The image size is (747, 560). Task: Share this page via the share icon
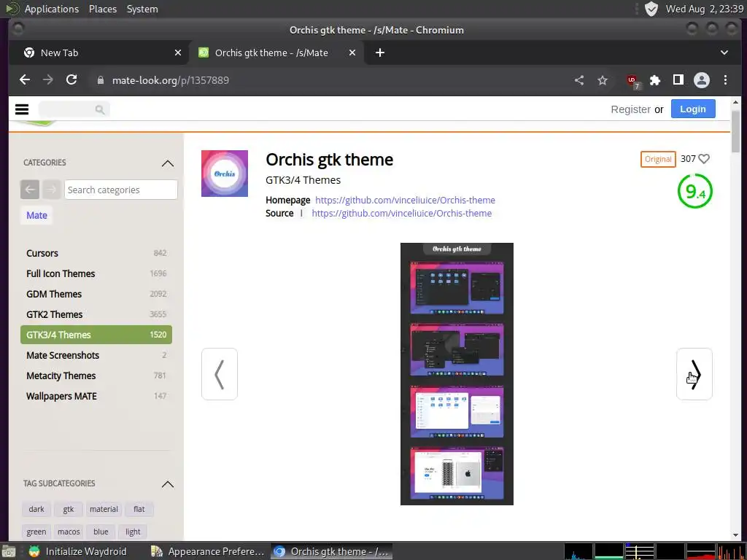point(578,80)
